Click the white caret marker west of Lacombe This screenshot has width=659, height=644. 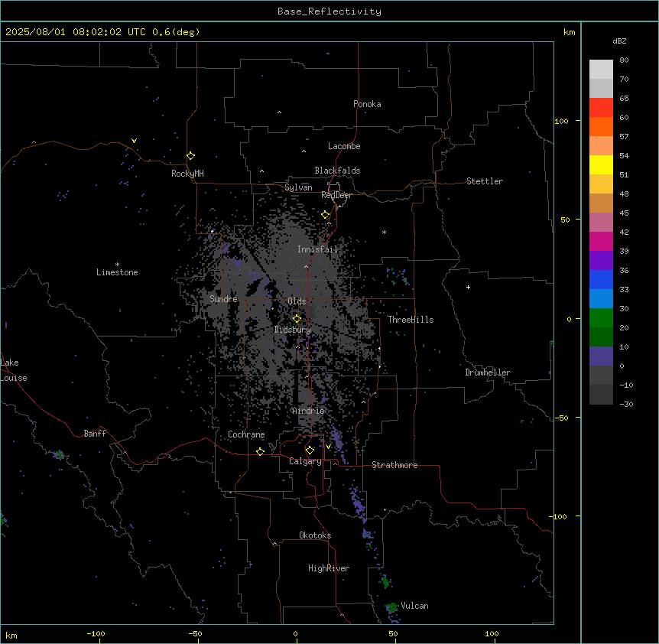[304, 151]
